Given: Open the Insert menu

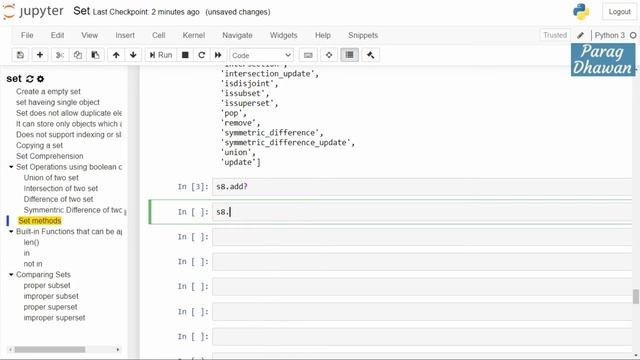Looking at the screenshot, I should coord(125,36).
